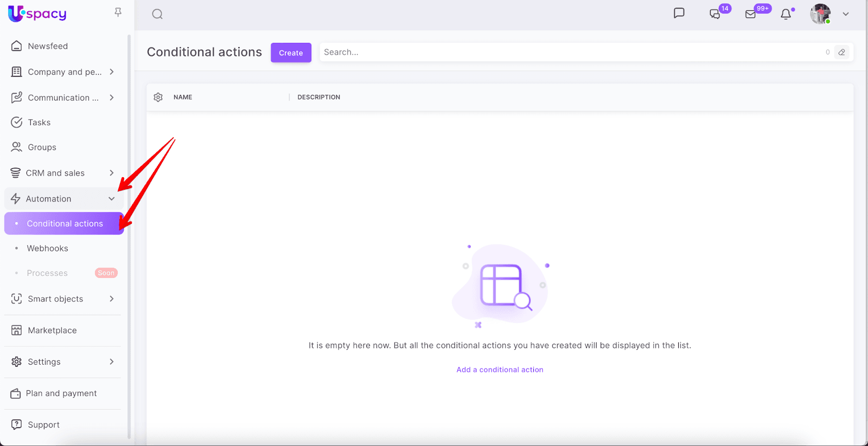Collapse the Automation menu section
The height and width of the screenshot is (446, 868).
pyautogui.click(x=112, y=199)
